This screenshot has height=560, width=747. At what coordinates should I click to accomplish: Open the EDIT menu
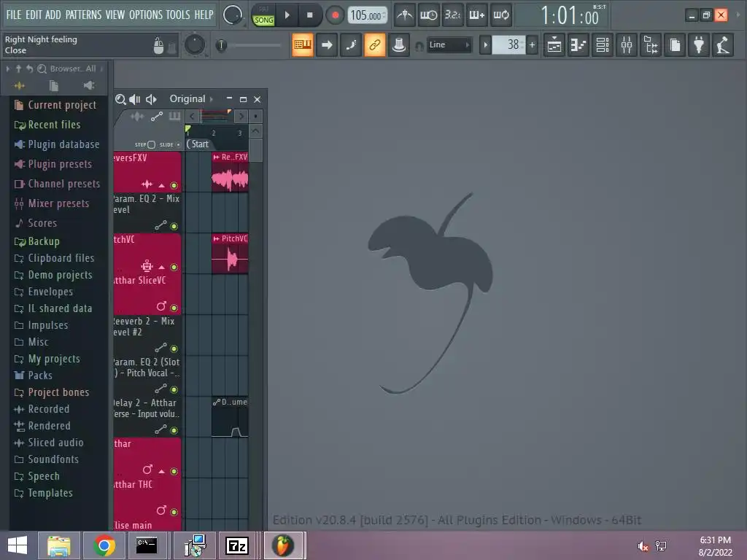(x=34, y=15)
